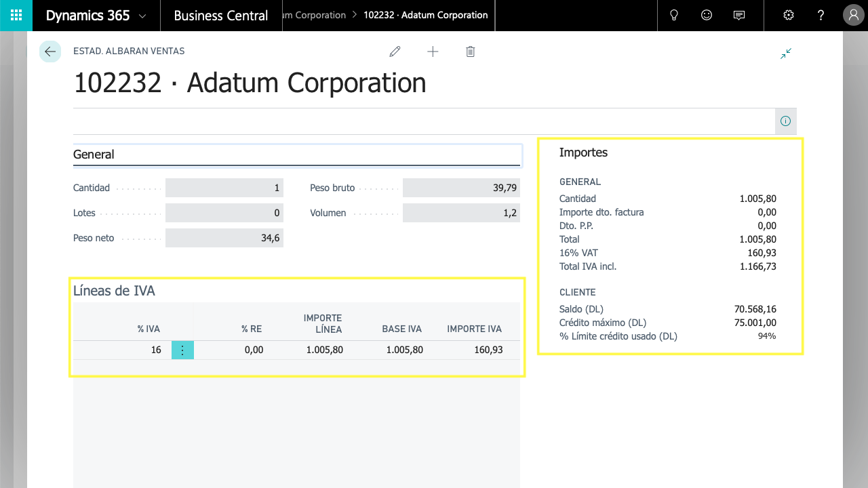This screenshot has height=488, width=868.
Task: Select breadcrumb 102232 · Adatum Corporation
Action: coord(426,15)
